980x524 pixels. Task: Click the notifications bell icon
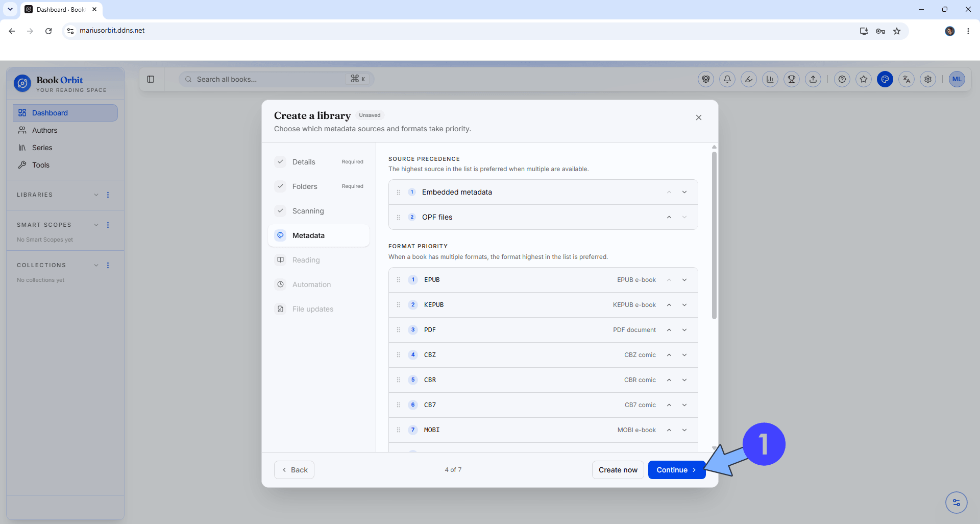point(727,79)
